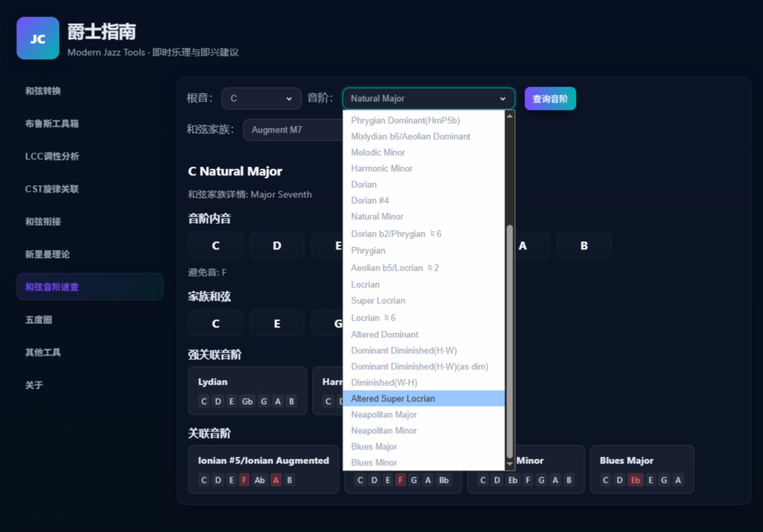Viewport: 763px width, 532px height.
Task: Click the dropdown list scroll-down arrow
Action: (x=509, y=464)
